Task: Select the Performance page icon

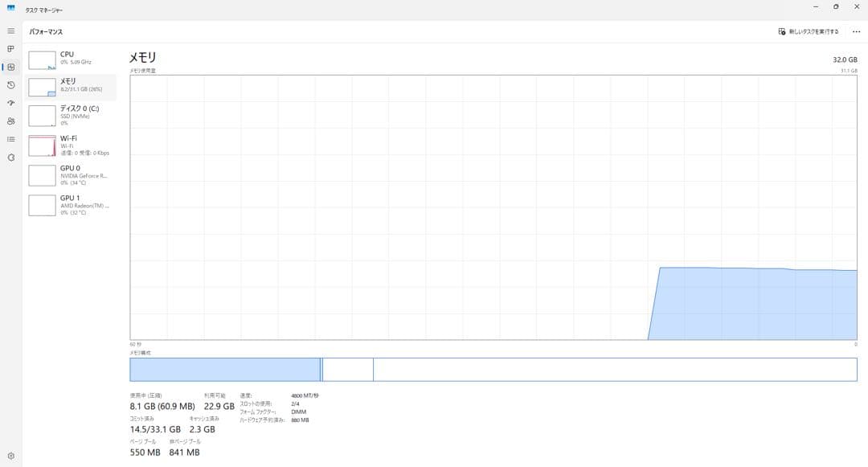Action: [10, 67]
